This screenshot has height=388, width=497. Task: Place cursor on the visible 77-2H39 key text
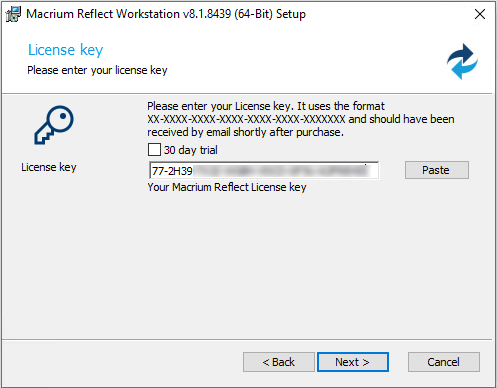pos(172,171)
